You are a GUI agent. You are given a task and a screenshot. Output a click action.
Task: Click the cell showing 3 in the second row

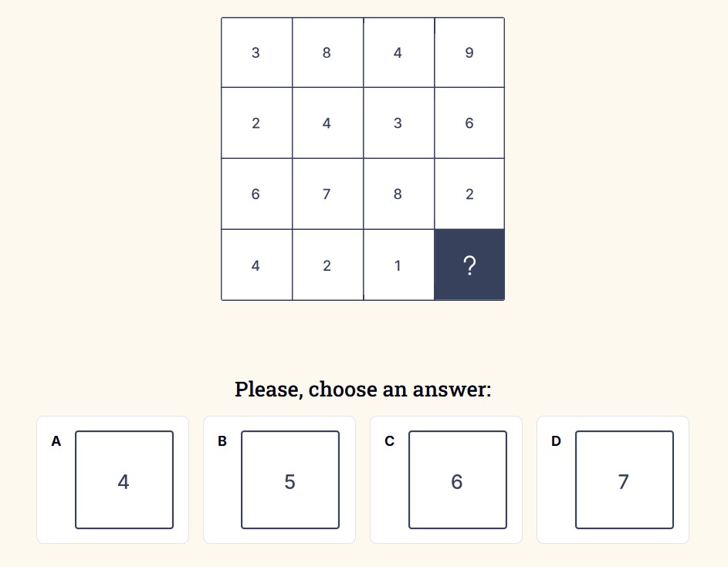398,123
